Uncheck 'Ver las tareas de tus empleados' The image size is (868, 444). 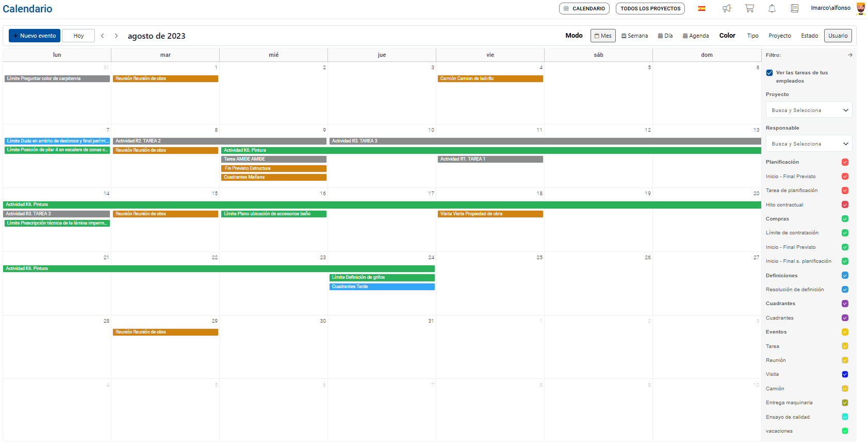point(769,73)
